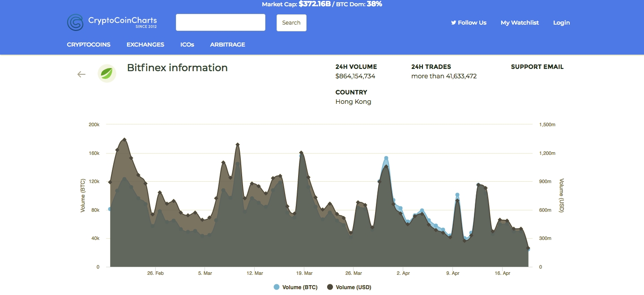Click the Bitfinex green leaf logo

tap(107, 73)
